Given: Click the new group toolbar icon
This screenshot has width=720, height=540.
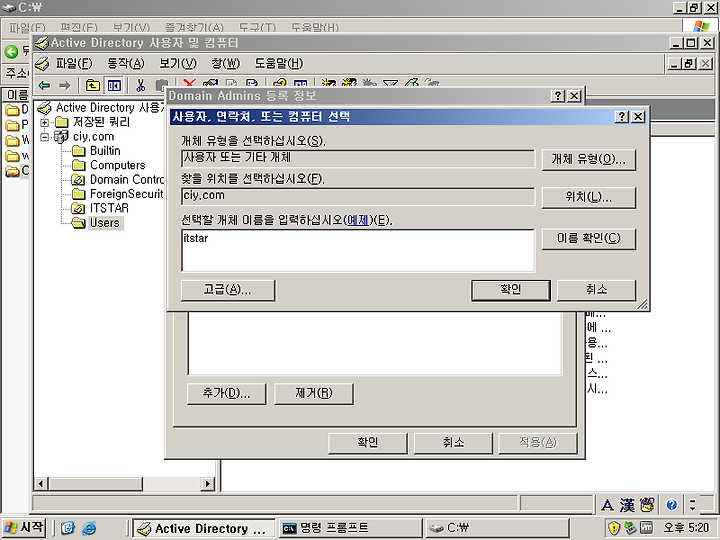Looking at the screenshot, I should point(349,83).
